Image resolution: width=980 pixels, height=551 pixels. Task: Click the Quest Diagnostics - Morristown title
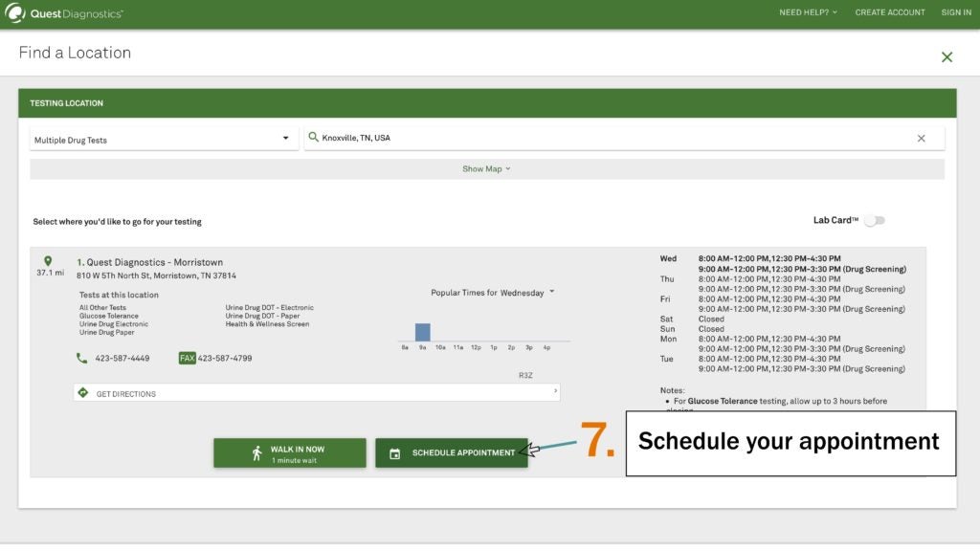point(154,262)
